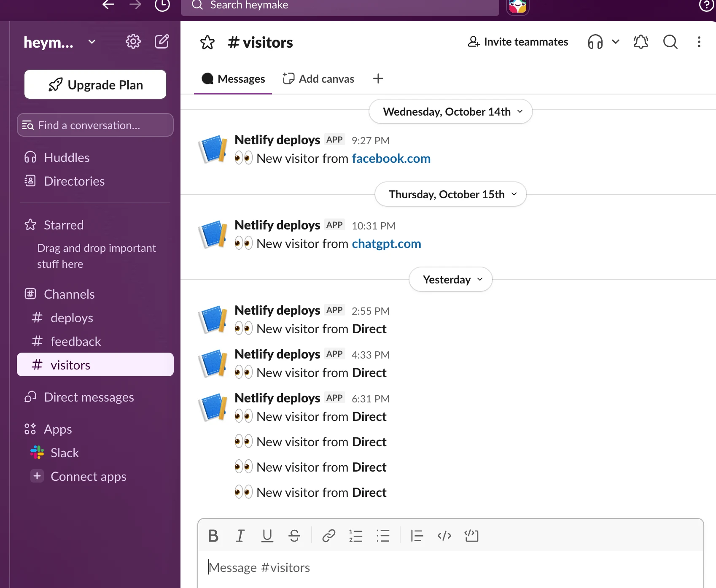Expand the Yesterday date dropdown
The image size is (716, 588).
coord(450,279)
